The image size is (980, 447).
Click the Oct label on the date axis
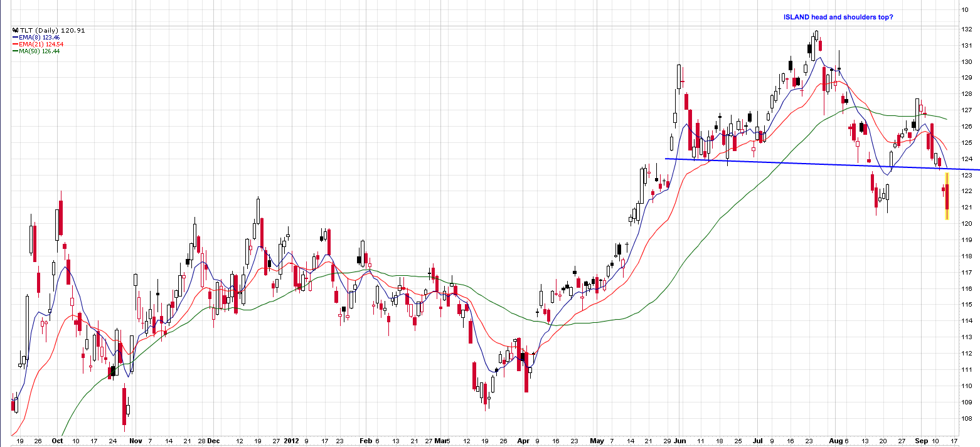point(58,441)
